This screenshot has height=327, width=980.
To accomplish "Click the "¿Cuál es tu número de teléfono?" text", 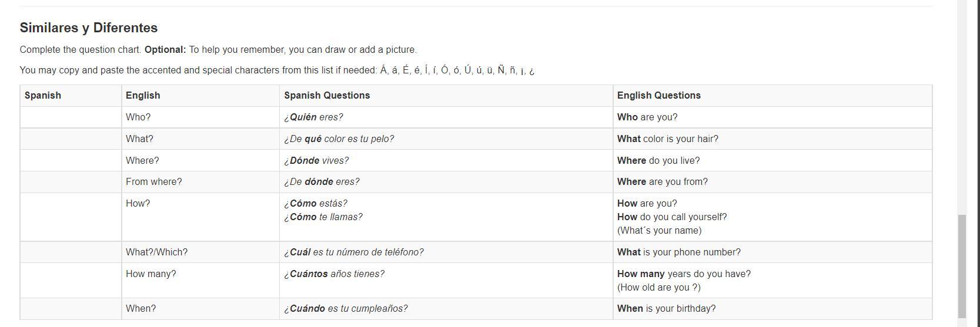I will [354, 252].
